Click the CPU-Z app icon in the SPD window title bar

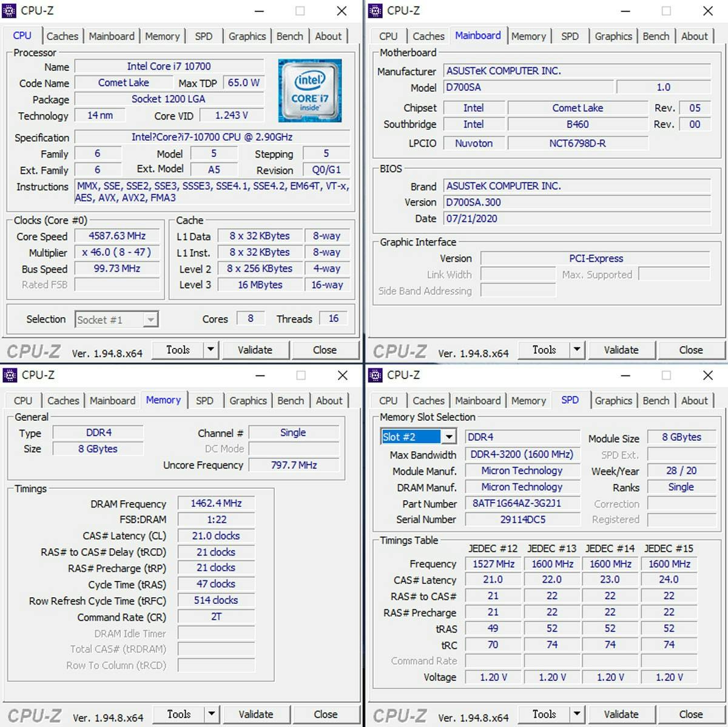(376, 375)
